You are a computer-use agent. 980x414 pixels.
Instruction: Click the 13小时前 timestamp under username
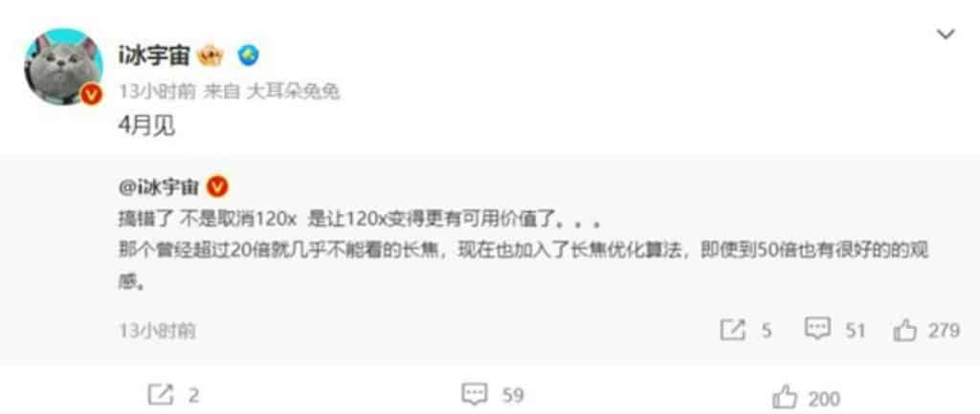point(157,93)
